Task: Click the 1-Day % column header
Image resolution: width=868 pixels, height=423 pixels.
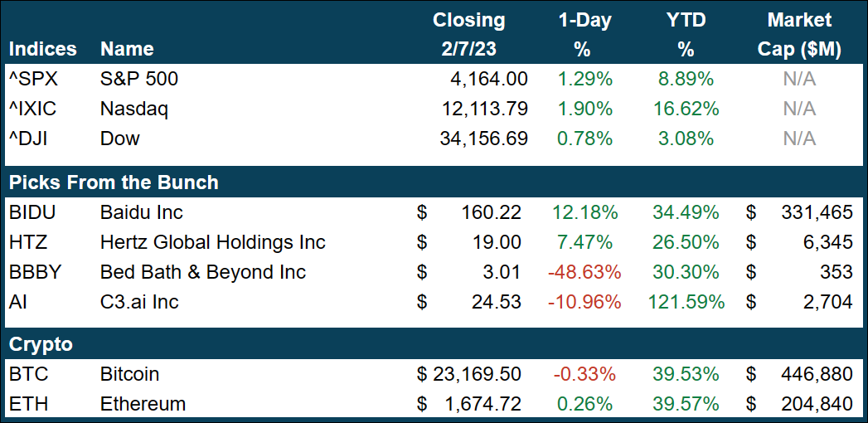Action: coord(582,35)
